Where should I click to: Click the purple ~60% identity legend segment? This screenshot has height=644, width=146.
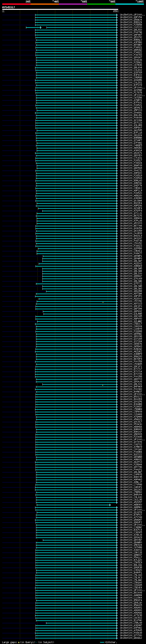point(73,4)
